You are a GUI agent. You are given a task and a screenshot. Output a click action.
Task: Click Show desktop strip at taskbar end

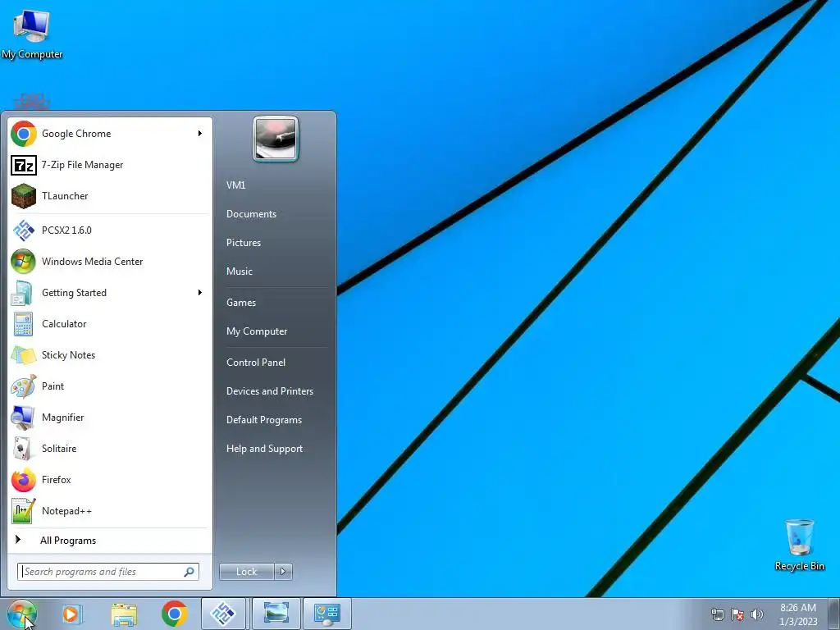click(834, 614)
